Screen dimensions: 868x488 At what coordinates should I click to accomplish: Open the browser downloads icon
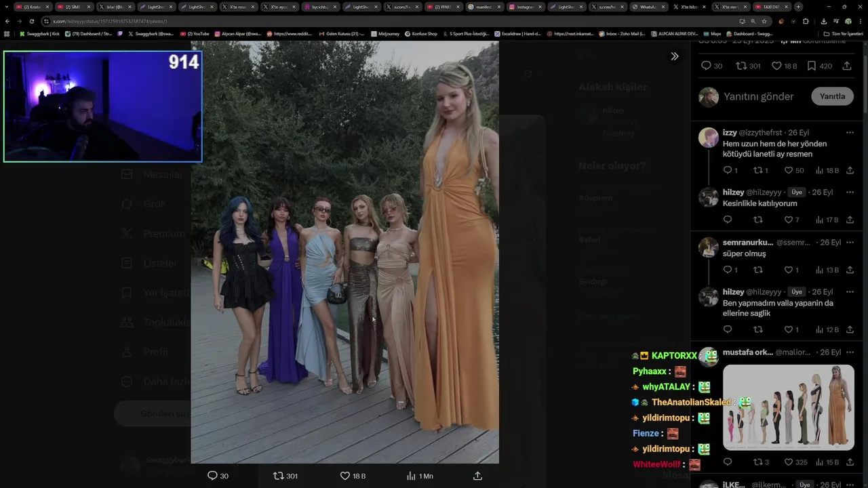pos(825,21)
